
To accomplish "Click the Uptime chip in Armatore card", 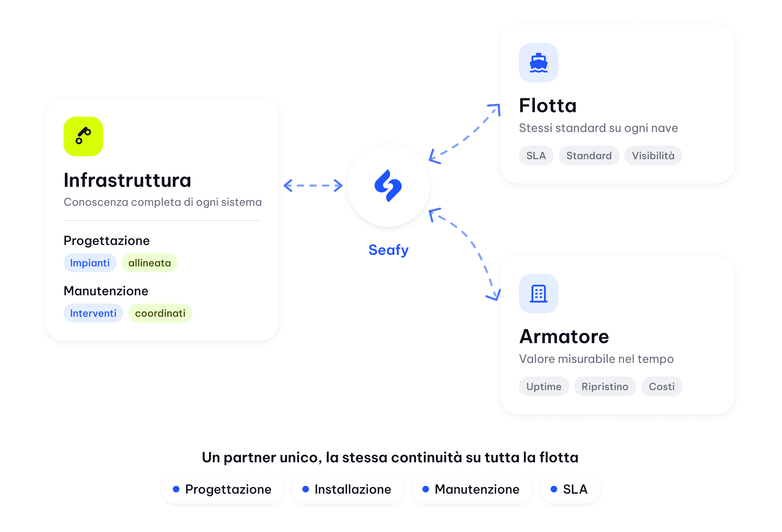I will (x=544, y=386).
